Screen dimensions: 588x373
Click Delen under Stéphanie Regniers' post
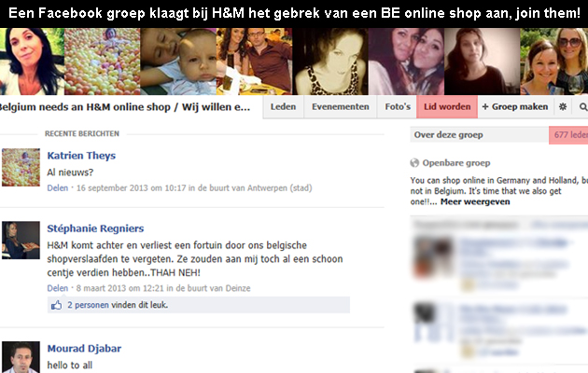[x=58, y=288]
